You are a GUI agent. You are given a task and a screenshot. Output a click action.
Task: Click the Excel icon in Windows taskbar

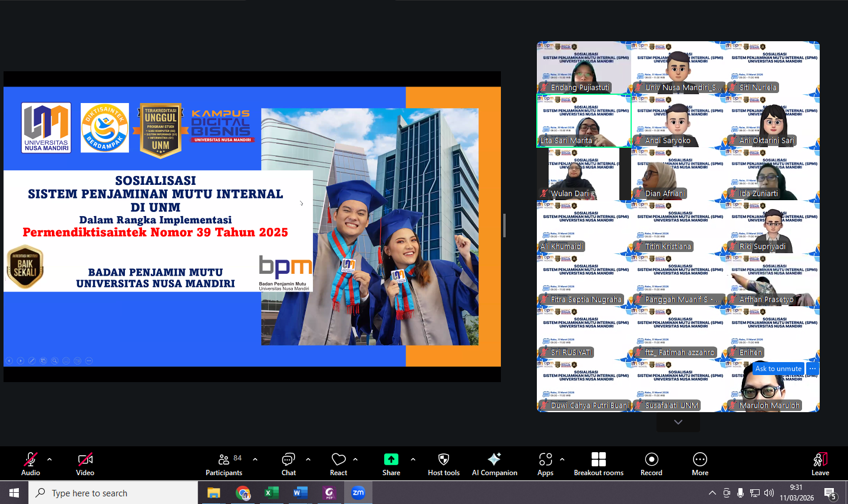pyautogui.click(x=271, y=493)
